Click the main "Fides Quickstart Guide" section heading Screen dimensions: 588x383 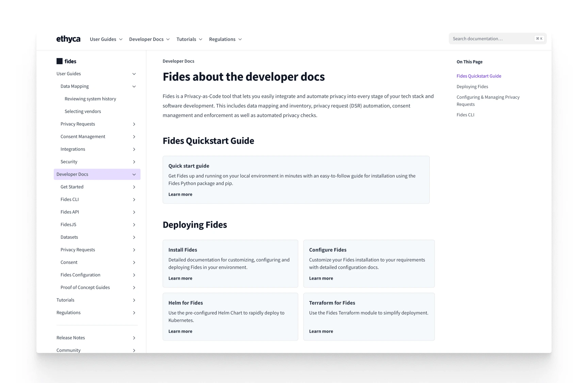click(x=208, y=141)
